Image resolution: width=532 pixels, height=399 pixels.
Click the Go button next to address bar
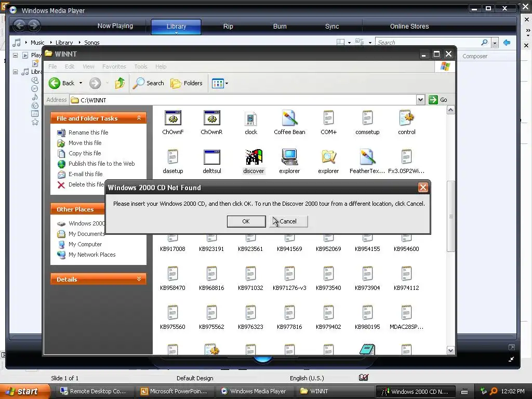[438, 100]
